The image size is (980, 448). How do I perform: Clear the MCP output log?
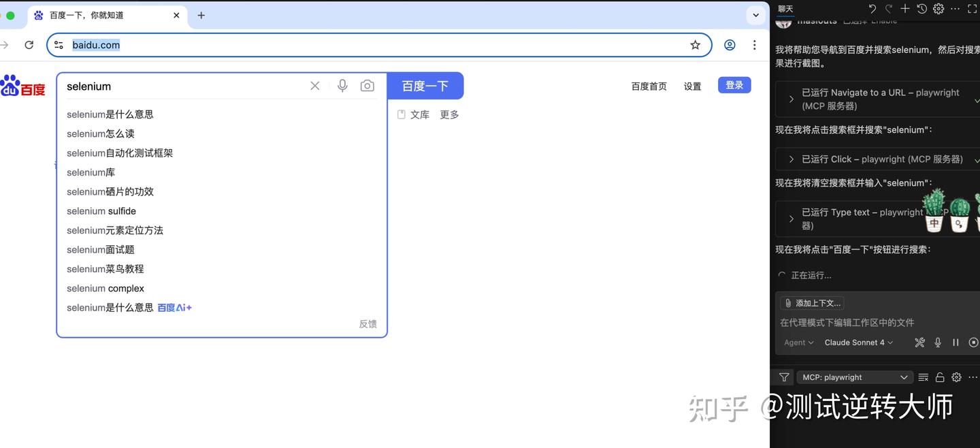(924, 377)
